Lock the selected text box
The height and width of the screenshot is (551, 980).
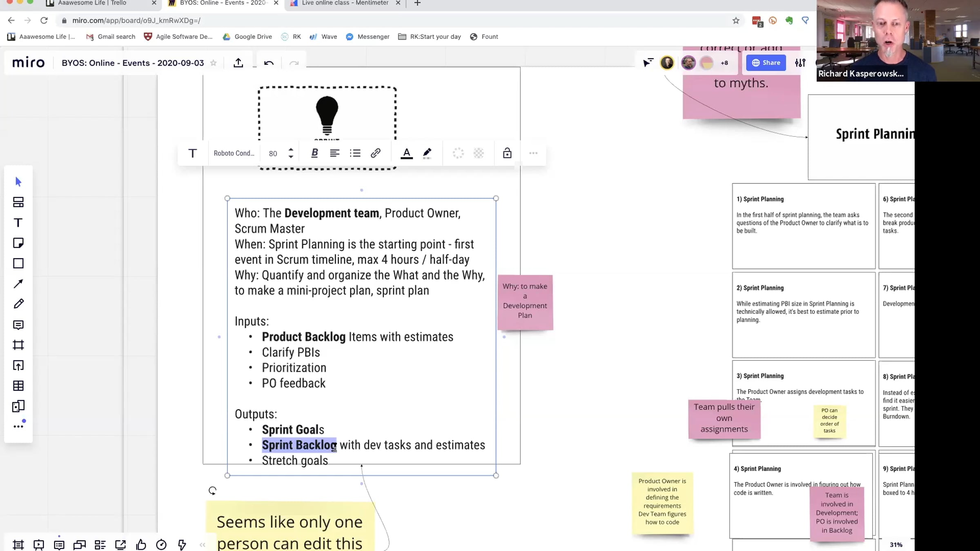(x=507, y=153)
